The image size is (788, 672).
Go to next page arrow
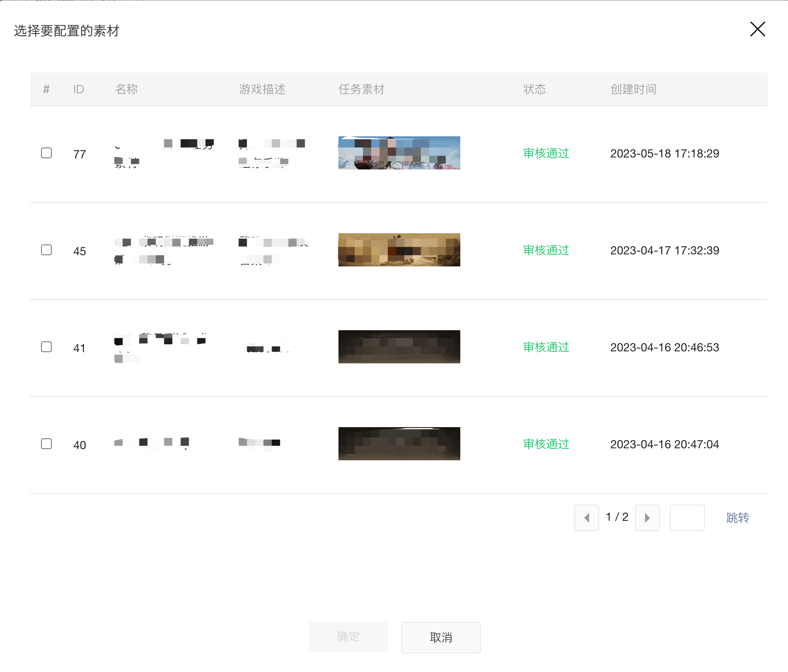[647, 517]
